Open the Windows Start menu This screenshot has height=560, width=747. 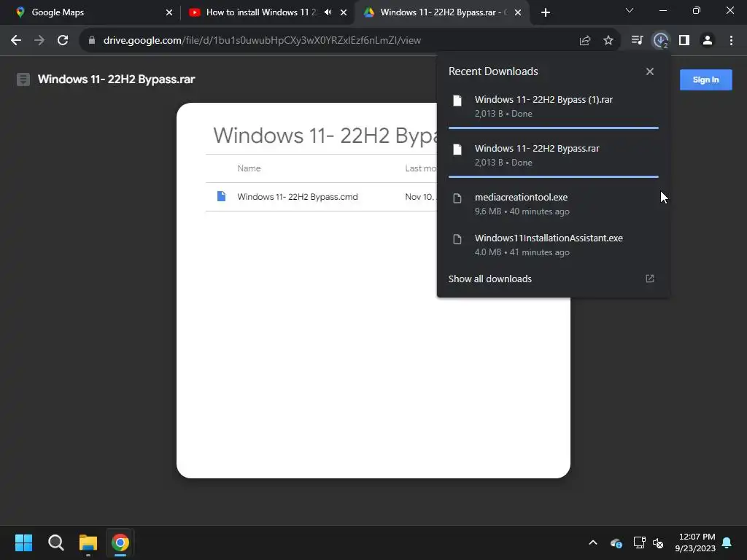(23, 542)
